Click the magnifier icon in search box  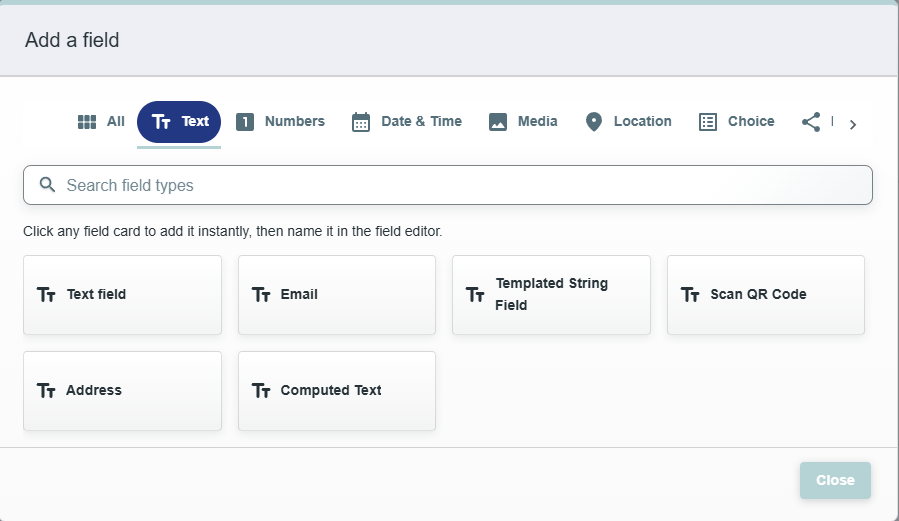tap(47, 185)
